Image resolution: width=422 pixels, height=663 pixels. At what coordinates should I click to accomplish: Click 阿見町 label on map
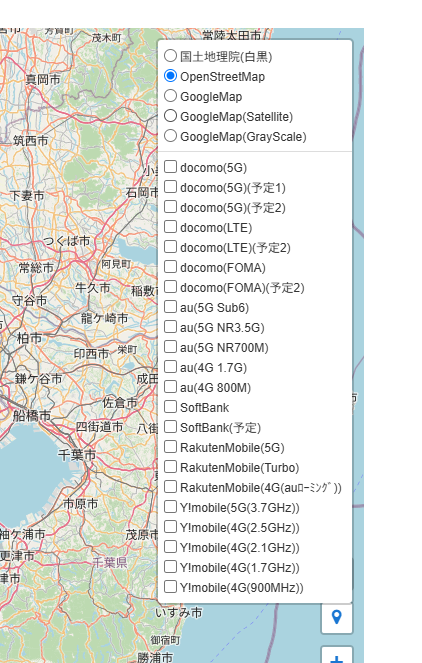115,264
